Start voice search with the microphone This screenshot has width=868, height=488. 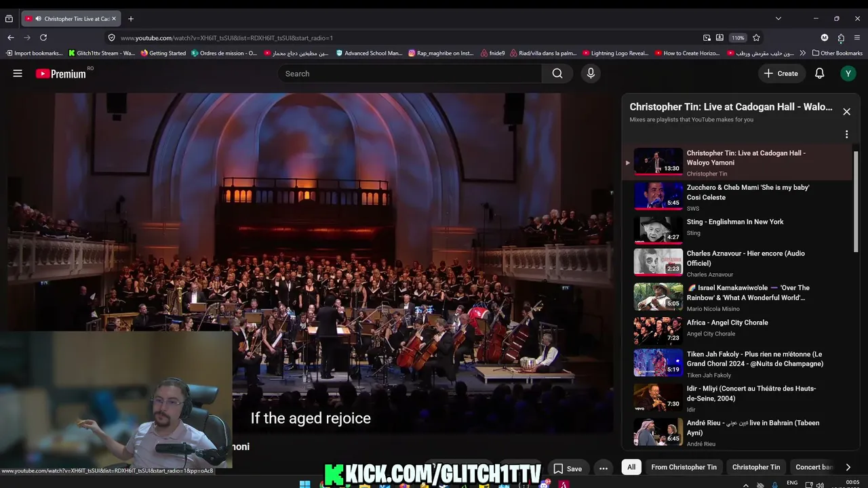tap(591, 73)
